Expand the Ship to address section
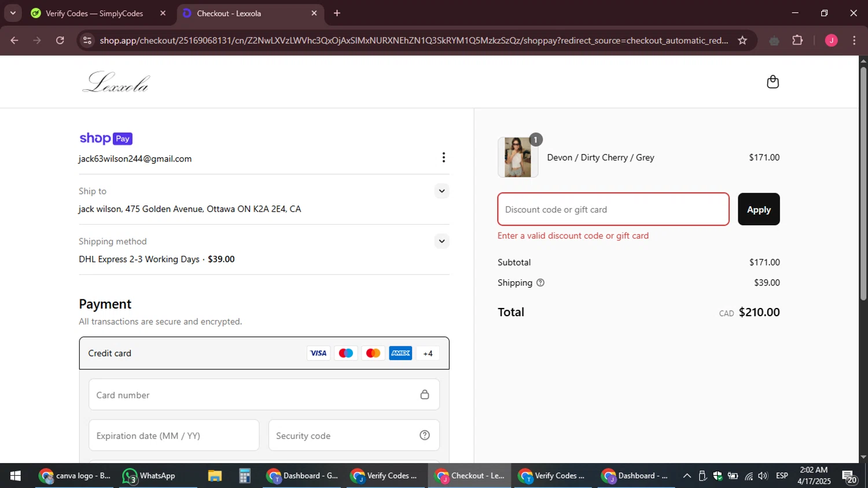The width and height of the screenshot is (868, 488). tap(442, 191)
